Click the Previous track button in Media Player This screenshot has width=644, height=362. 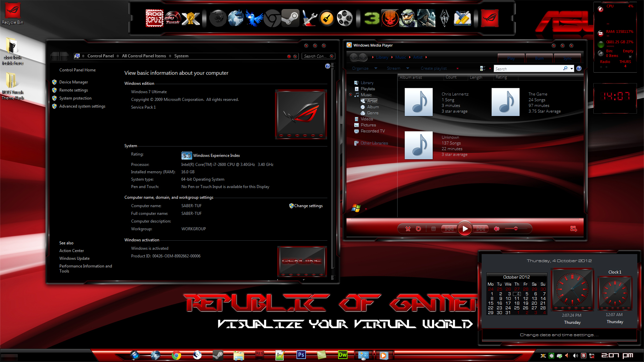[x=449, y=229]
